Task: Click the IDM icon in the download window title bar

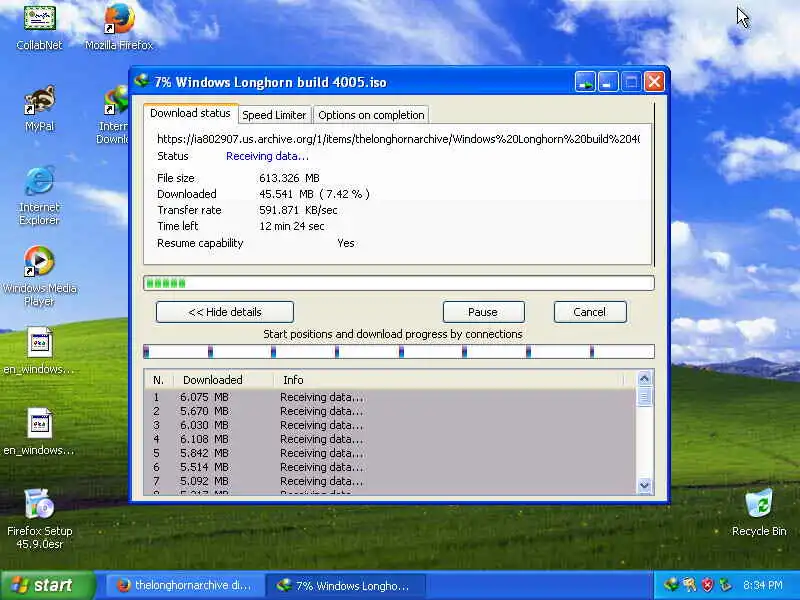Action: pos(141,81)
